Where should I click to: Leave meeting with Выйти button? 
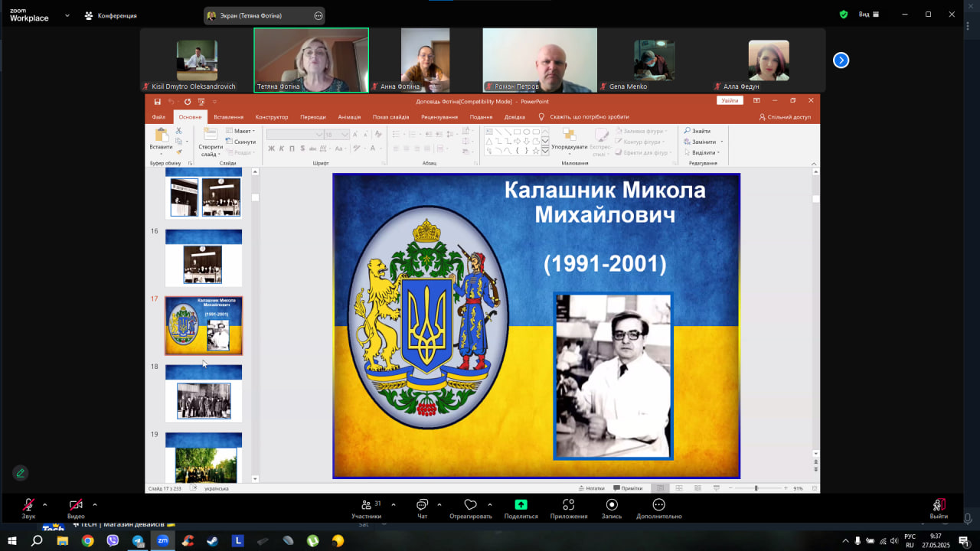[x=939, y=508]
